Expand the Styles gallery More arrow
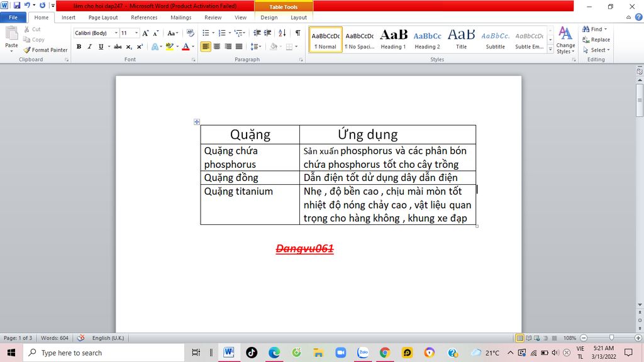 click(551, 49)
